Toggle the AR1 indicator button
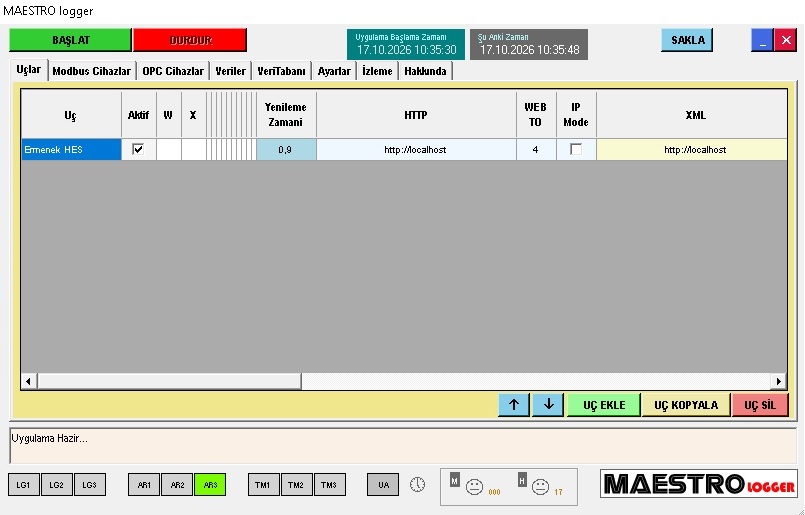 click(144, 485)
